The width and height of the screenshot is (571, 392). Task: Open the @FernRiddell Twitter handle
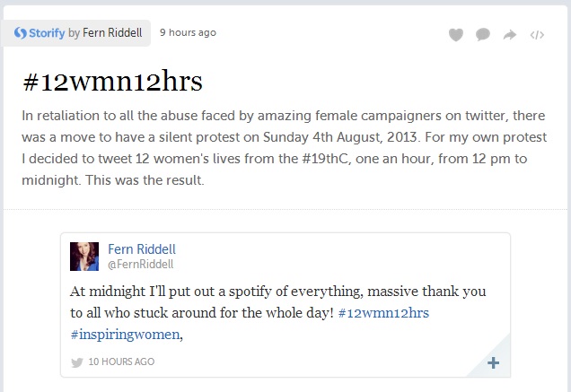pyautogui.click(x=141, y=265)
